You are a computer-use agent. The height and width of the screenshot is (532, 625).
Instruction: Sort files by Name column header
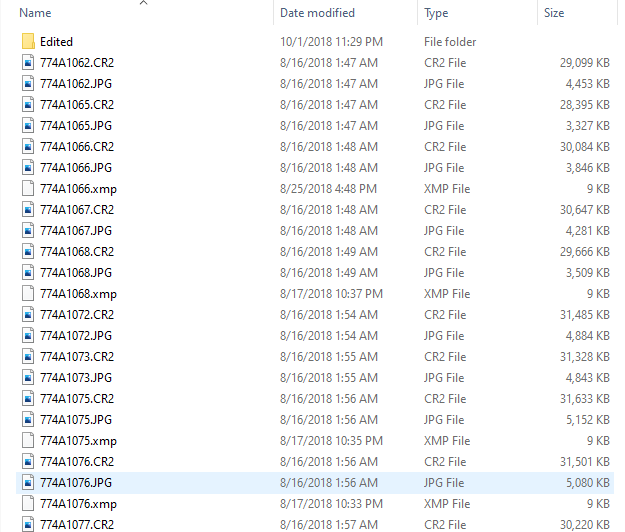click(x=36, y=13)
